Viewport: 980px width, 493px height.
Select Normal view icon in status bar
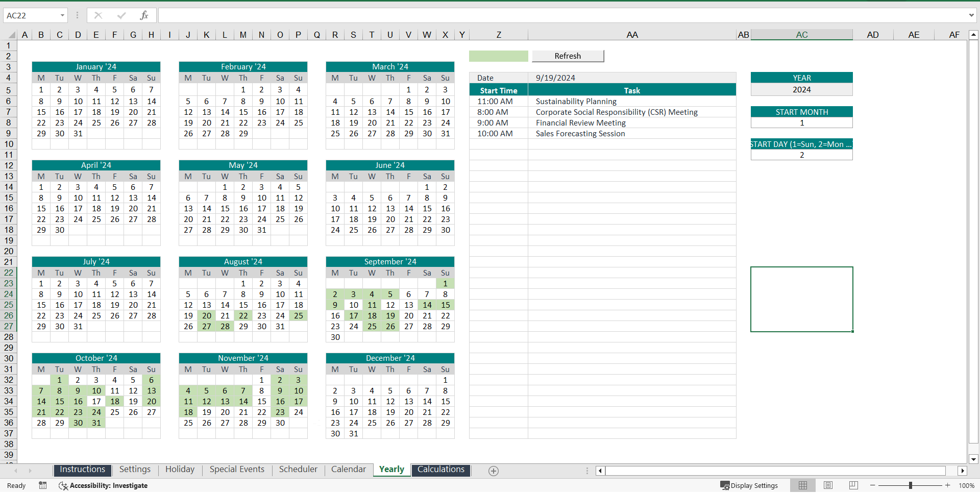(803, 485)
